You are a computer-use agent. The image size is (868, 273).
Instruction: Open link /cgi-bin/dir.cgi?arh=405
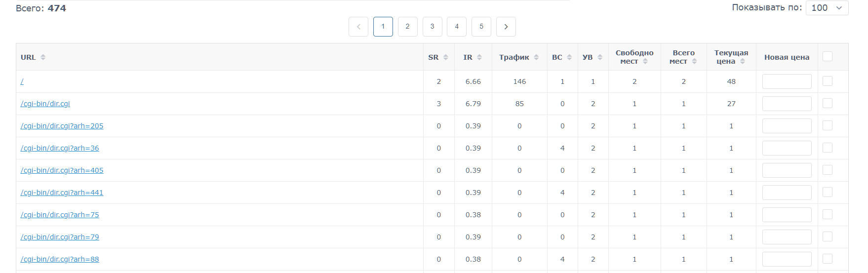click(x=62, y=170)
